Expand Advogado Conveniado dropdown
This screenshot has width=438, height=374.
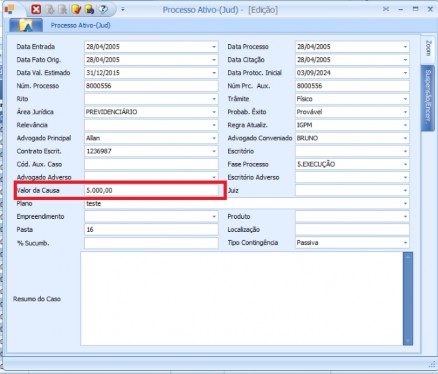[405, 138]
